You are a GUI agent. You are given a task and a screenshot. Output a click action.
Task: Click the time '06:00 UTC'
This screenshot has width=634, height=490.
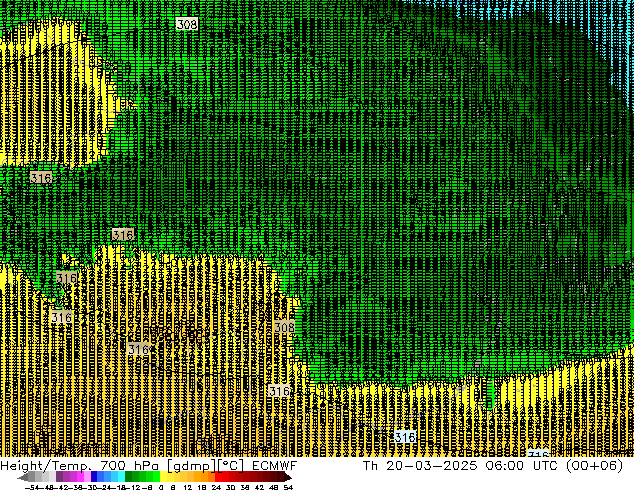[522, 466]
